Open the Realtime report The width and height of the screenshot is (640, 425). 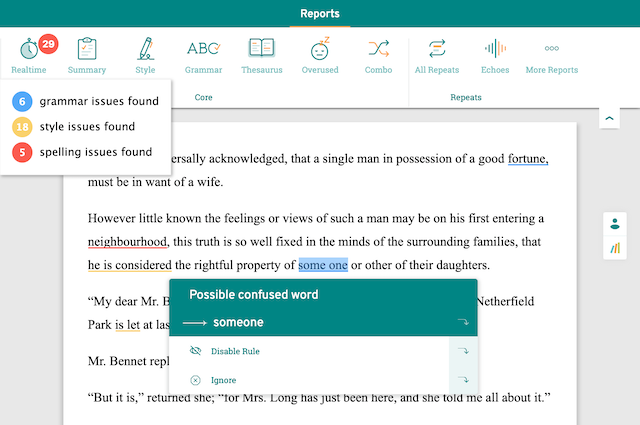[x=29, y=56]
